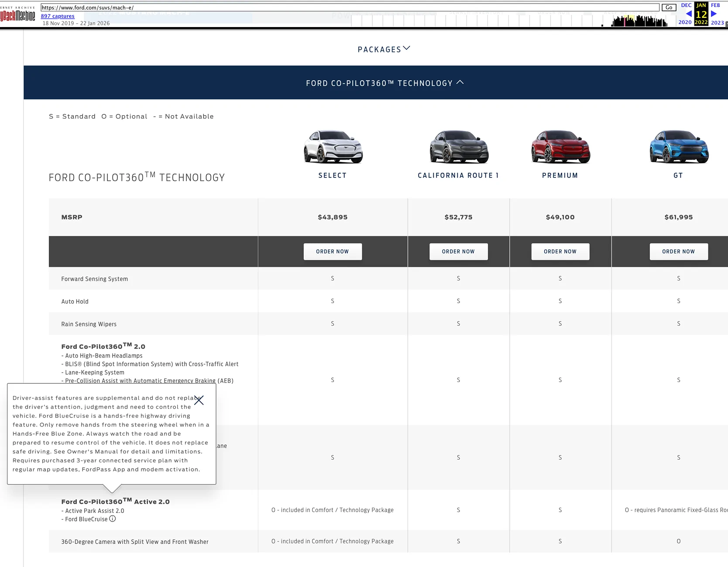728x567 pixels.
Task: Click GT's requires Panoramic Fixed-Glass Roof note
Action: point(676,510)
